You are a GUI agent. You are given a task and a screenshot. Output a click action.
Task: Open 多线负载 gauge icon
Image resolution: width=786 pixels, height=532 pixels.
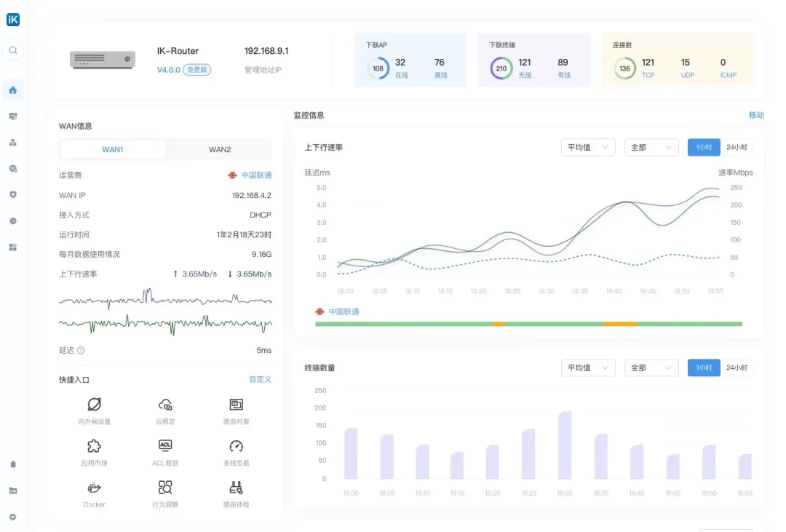(236, 445)
